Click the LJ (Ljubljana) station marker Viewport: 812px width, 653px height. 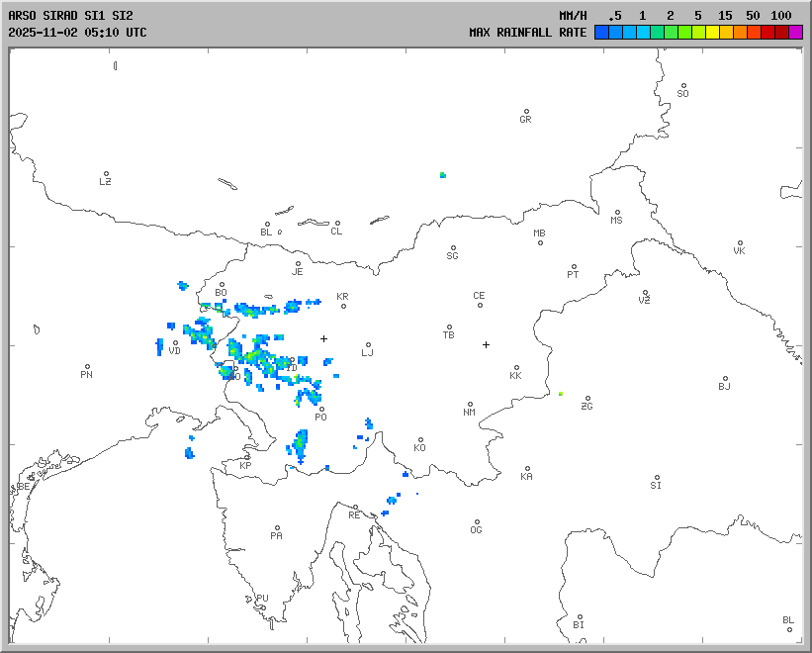click(x=368, y=345)
